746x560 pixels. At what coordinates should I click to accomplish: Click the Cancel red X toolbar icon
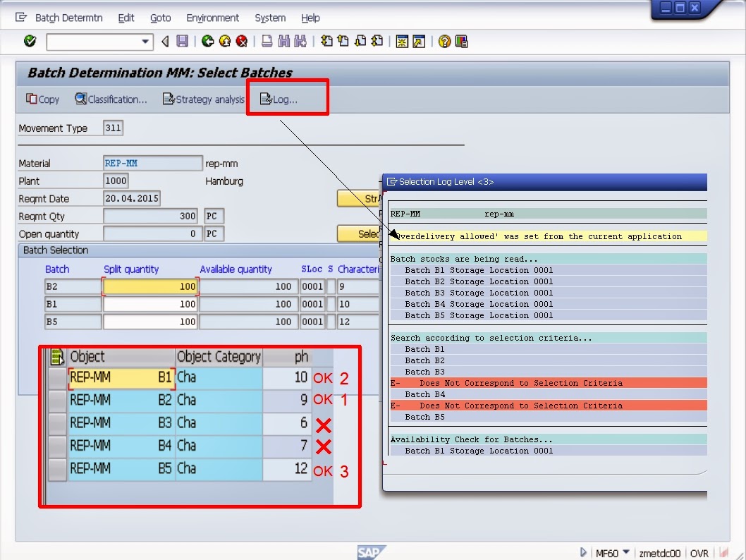point(242,41)
